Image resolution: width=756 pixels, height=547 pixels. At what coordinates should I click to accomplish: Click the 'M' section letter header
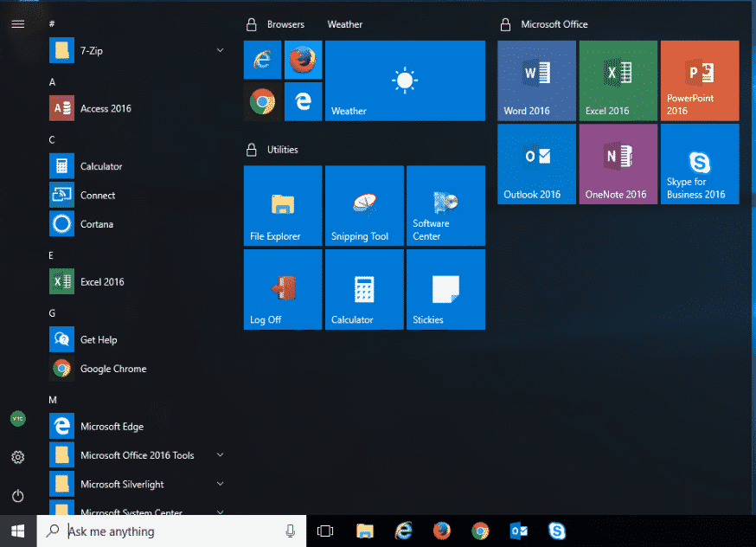[53, 400]
